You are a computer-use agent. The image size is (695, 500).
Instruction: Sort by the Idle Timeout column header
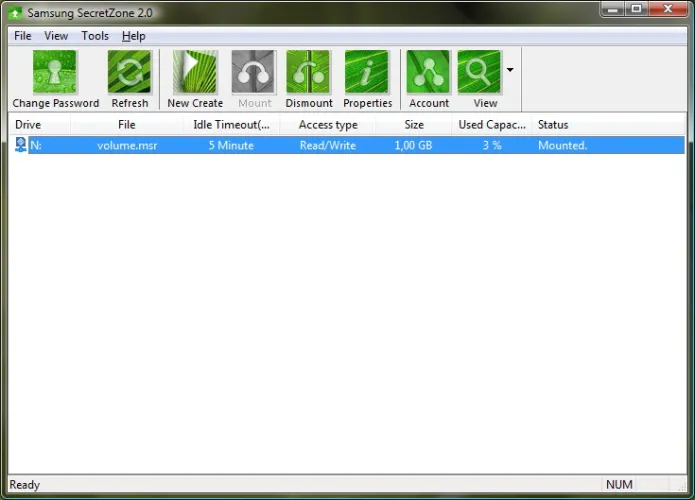(231, 125)
